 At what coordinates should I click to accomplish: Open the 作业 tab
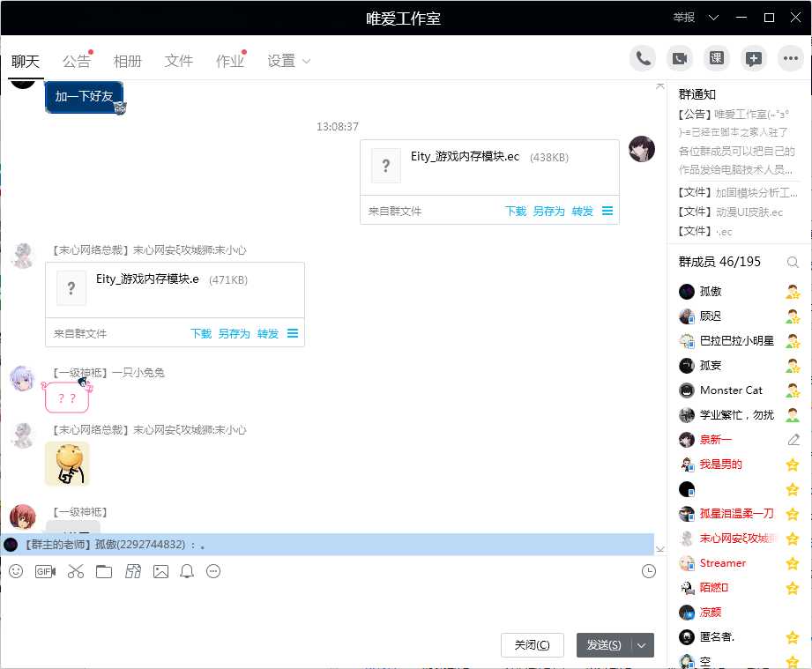click(x=230, y=61)
